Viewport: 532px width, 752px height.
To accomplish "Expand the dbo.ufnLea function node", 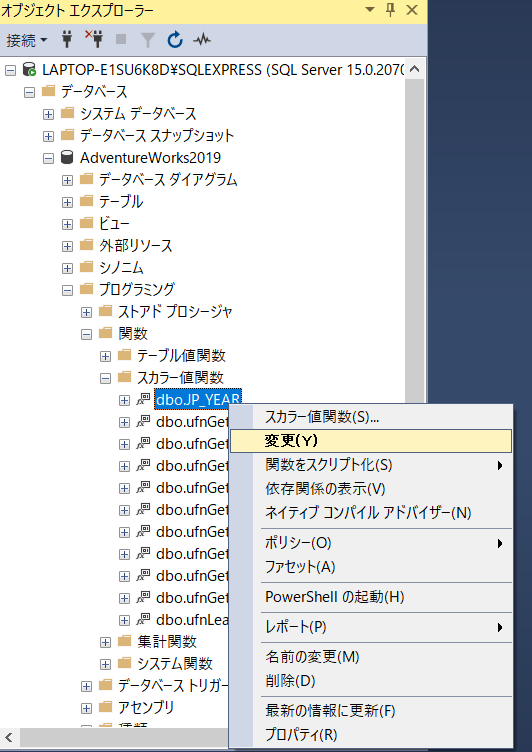I will [x=124, y=620].
